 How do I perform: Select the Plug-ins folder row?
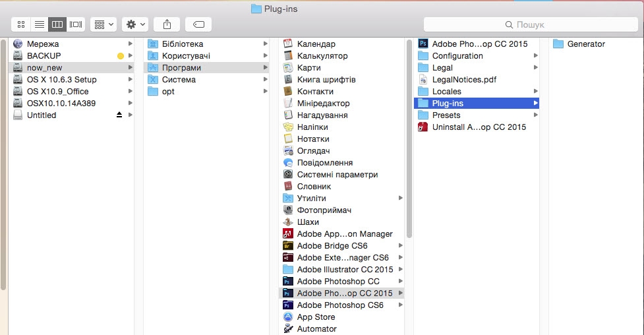[x=477, y=103]
